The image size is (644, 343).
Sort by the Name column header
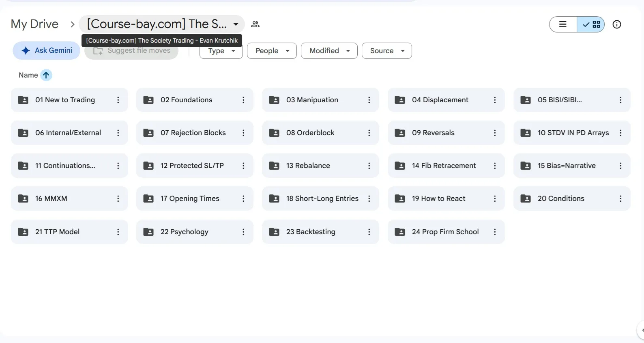(x=28, y=75)
